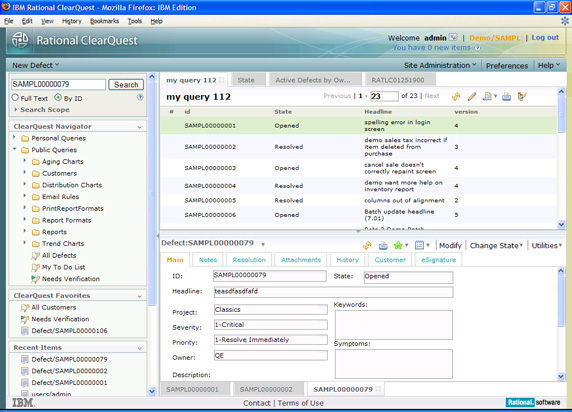Viewport: 572px width, 412px height.
Task: Select row SAMPL00000003 in query results
Action: point(359,168)
